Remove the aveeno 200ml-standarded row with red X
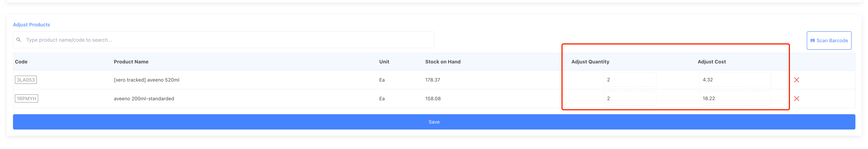Image resolution: width=868 pixels, height=149 pixels. click(797, 99)
